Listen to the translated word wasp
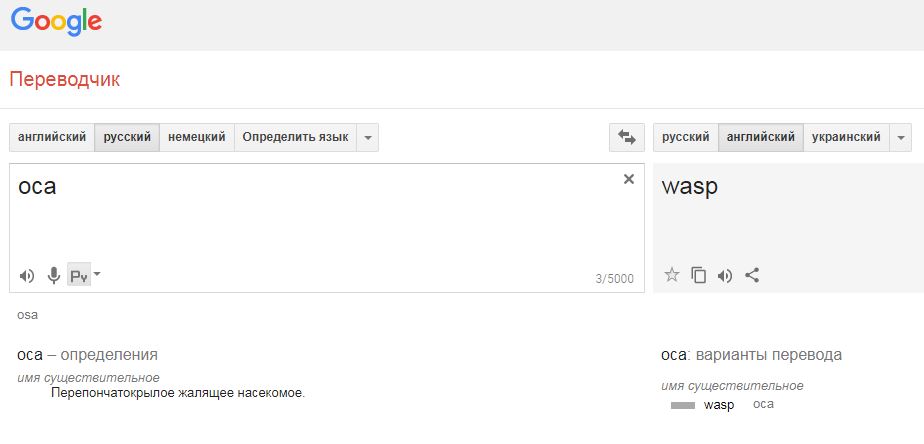This screenshot has width=924, height=444. [x=725, y=275]
